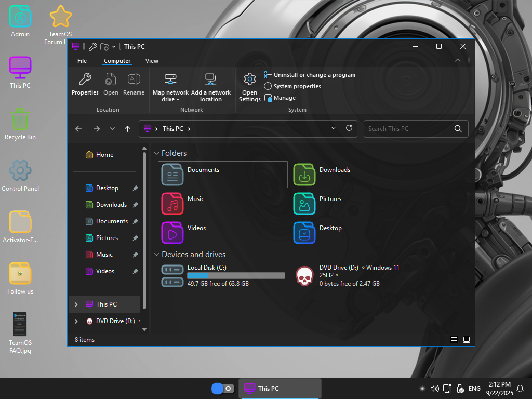Unpin Documents using its pin icon
This screenshot has height=399, width=532.
[136, 221]
